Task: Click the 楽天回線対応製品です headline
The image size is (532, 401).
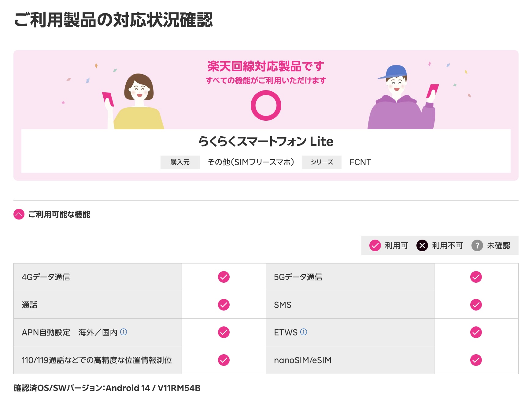Action: point(266,66)
